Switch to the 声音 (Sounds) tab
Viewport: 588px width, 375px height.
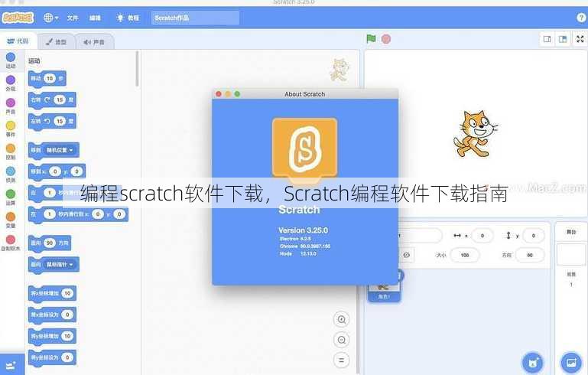pyautogui.click(x=94, y=42)
